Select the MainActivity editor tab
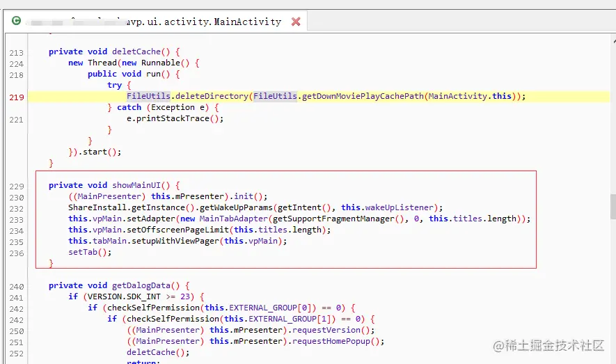616x364 pixels. pyautogui.click(x=155, y=21)
